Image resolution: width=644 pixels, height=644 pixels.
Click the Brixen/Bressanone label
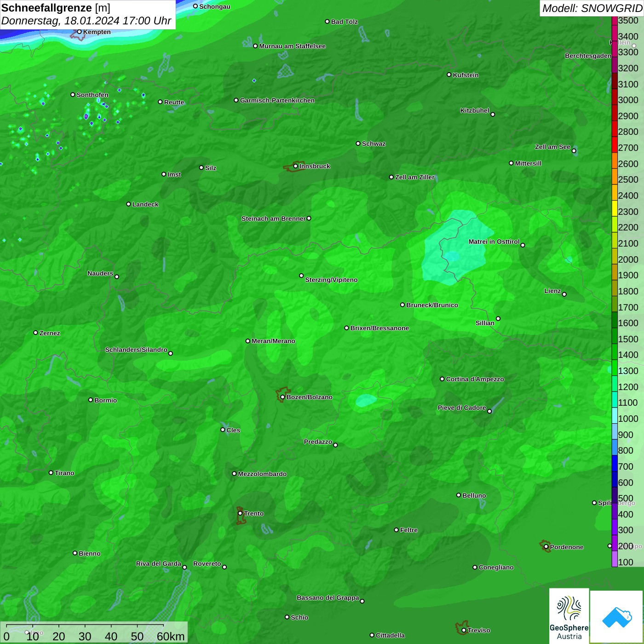379,328
